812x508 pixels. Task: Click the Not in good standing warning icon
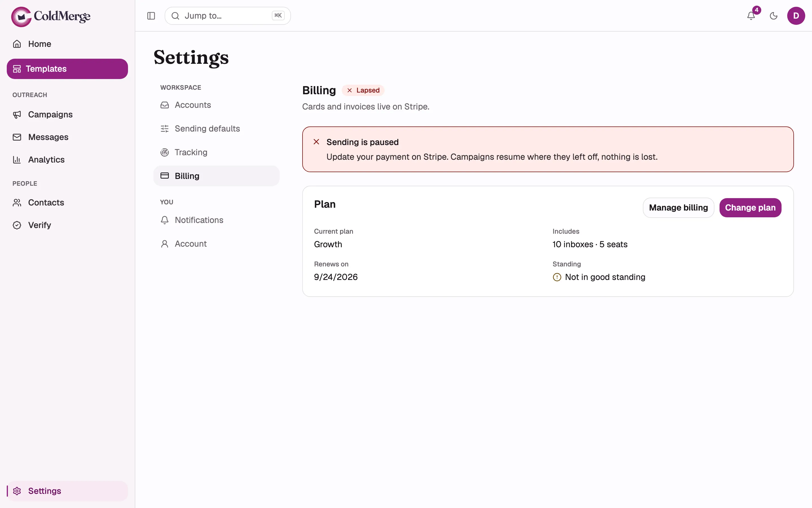557,277
